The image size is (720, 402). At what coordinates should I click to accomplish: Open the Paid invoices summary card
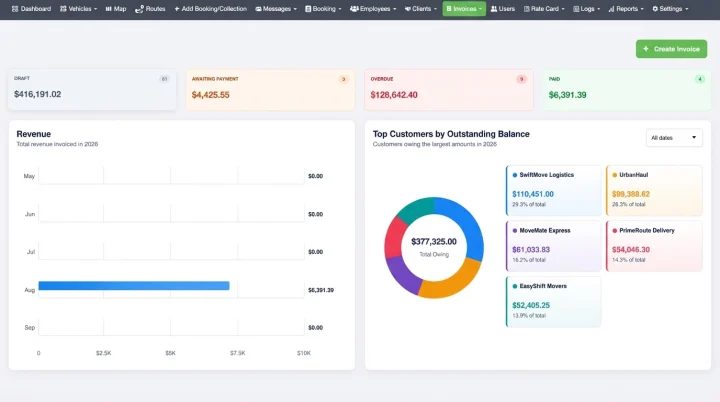pyautogui.click(x=627, y=90)
